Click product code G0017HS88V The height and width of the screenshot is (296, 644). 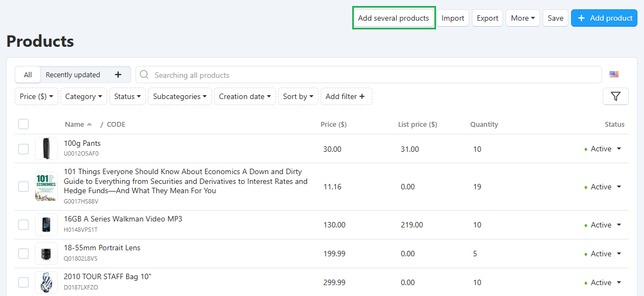(81, 201)
